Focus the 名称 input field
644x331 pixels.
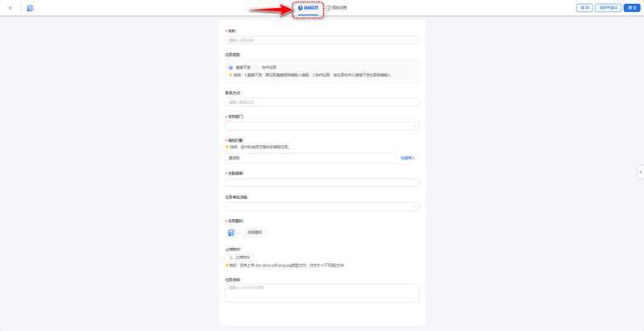click(x=322, y=40)
